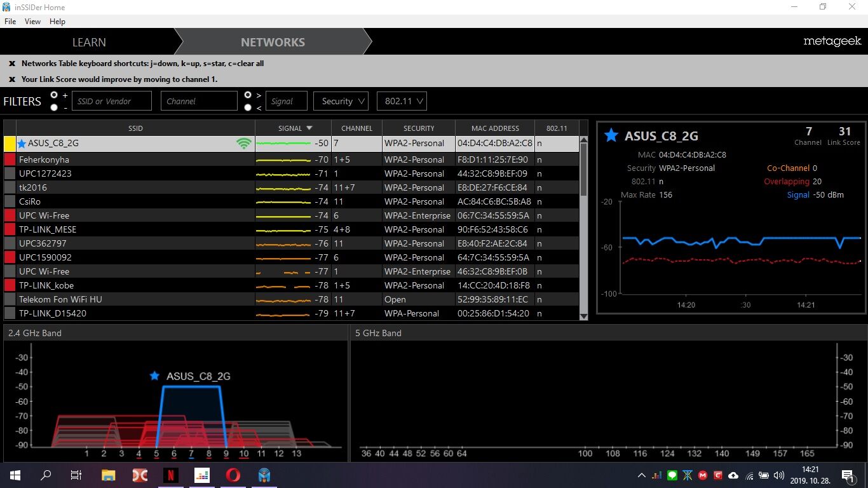Show hidden system tray icons
Image resolution: width=868 pixels, height=488 pixels.
point(642,475)
